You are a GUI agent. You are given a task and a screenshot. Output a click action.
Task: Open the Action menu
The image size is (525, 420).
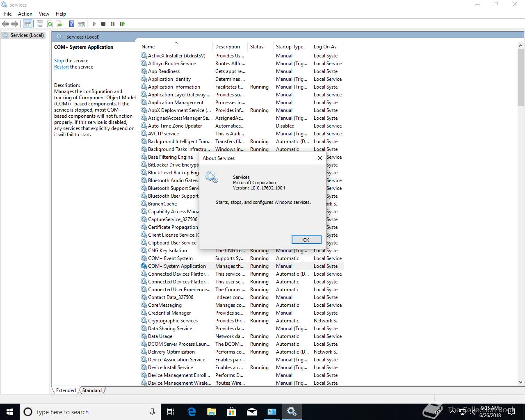(25, 14)
